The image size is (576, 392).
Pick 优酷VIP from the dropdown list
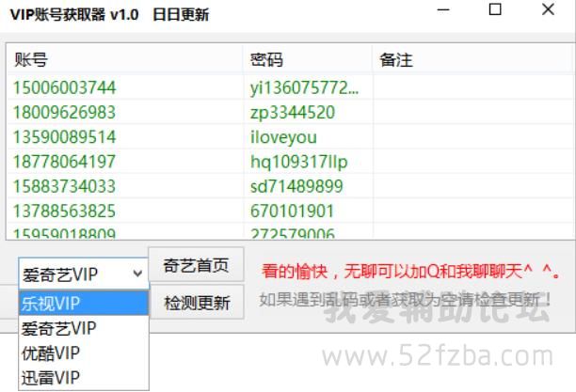point(84,353)
